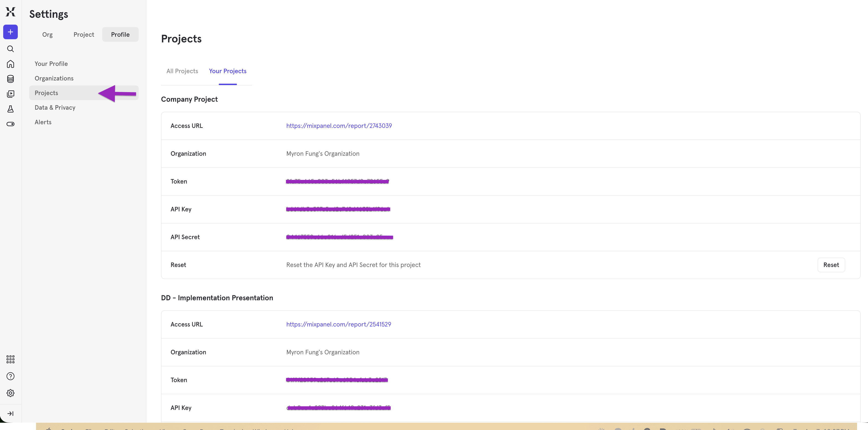Switch to the Org settings section
Screen dimensions: 868x430
[47, 34]
